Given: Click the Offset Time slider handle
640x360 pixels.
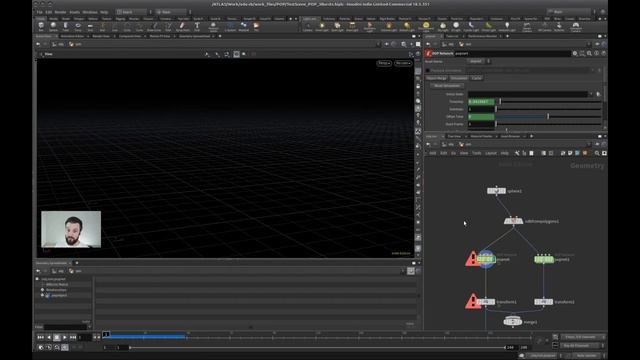Looking at the screenshot, I should [548, 117].
